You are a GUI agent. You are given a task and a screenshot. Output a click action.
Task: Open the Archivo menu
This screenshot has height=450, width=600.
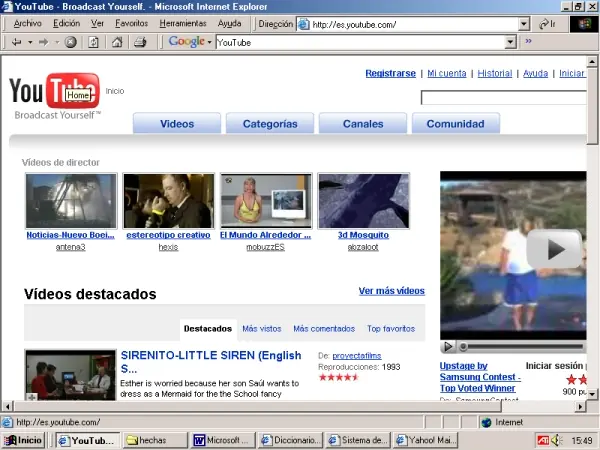(28, 24)
